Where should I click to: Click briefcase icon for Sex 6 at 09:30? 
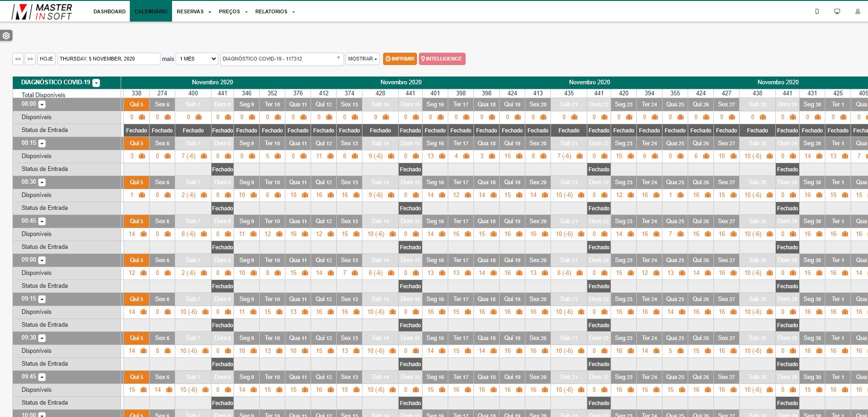168,351
